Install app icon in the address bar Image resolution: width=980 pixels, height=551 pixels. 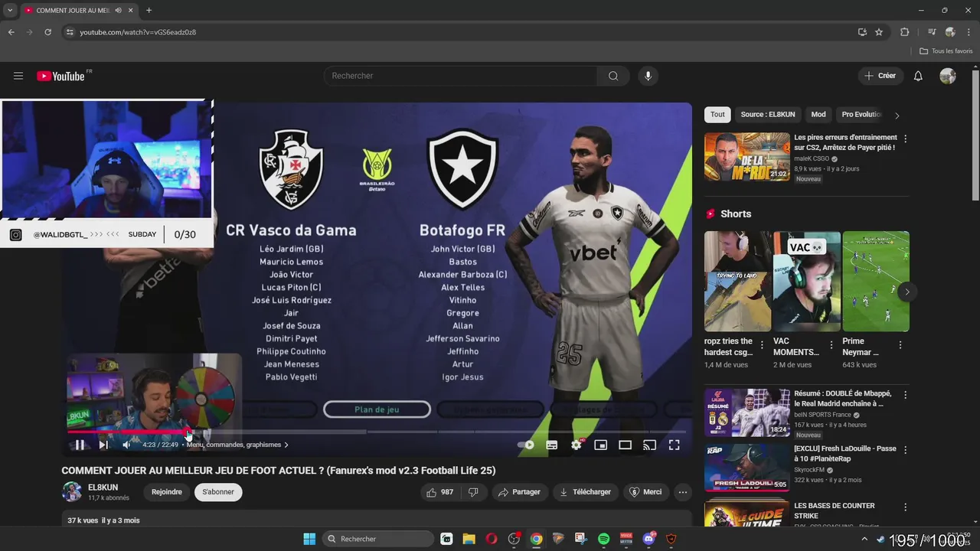point(862,32)
